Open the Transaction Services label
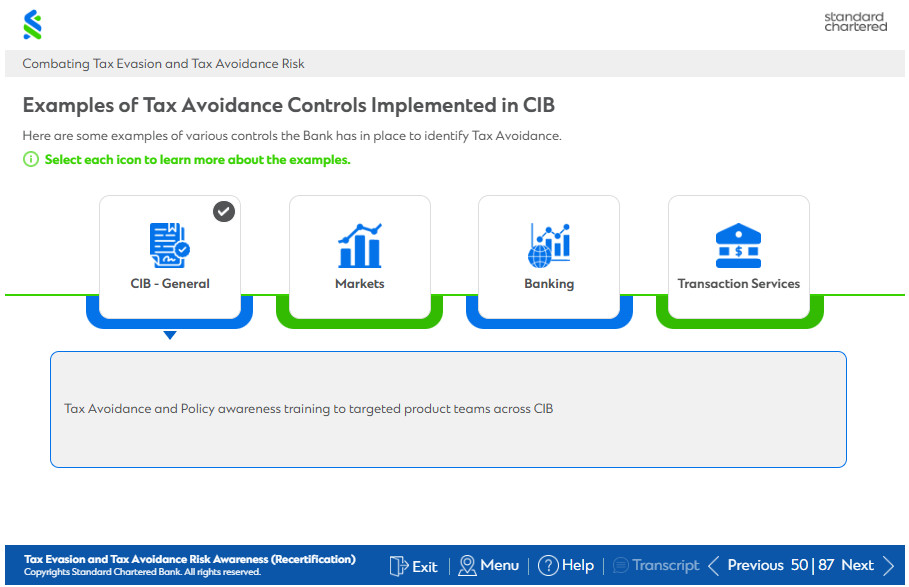The height and width of the screenshot is (587, 909). pos(739,283)
